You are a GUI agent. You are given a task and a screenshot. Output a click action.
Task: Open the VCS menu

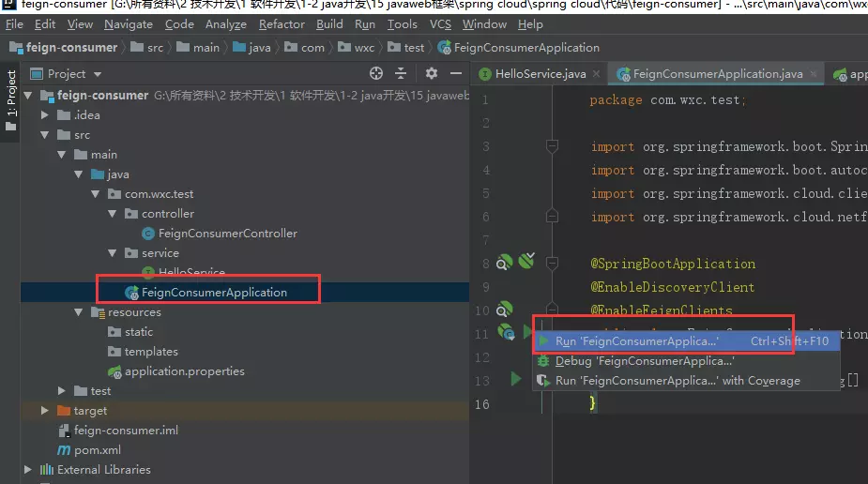(440, 24)
